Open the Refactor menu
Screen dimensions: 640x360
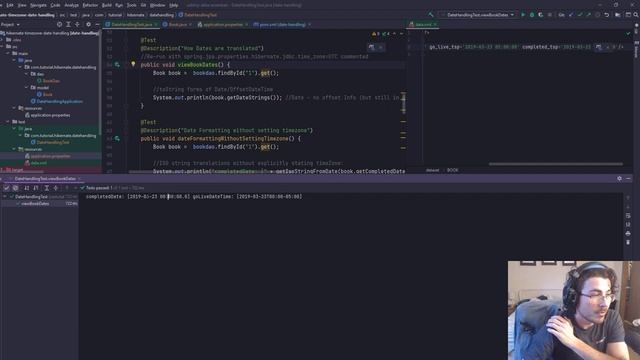(90, 5)
